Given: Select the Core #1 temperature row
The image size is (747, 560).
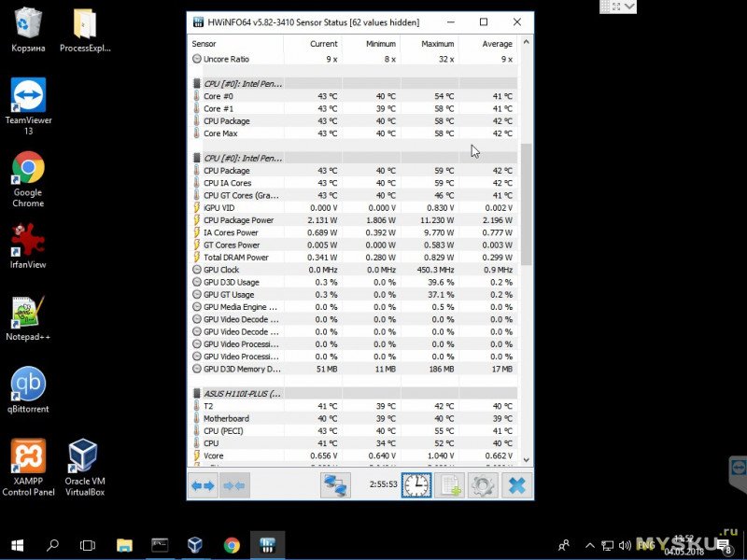Looking at the screenshot, I should (353, 108).
